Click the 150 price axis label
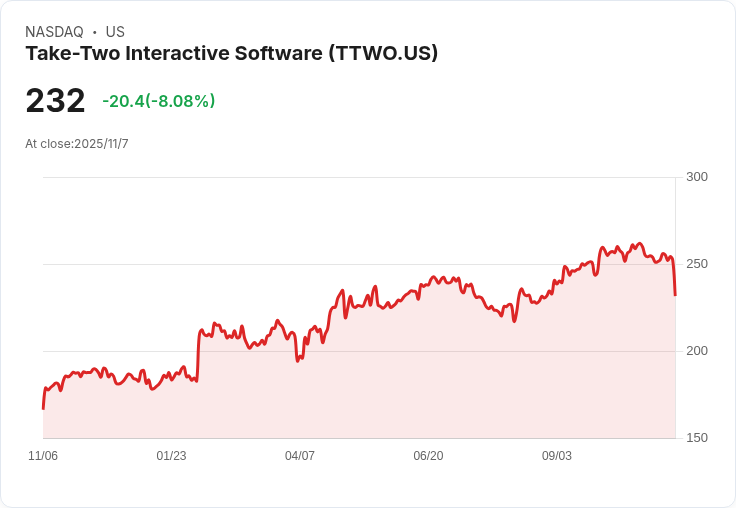 tap(697, 438)
